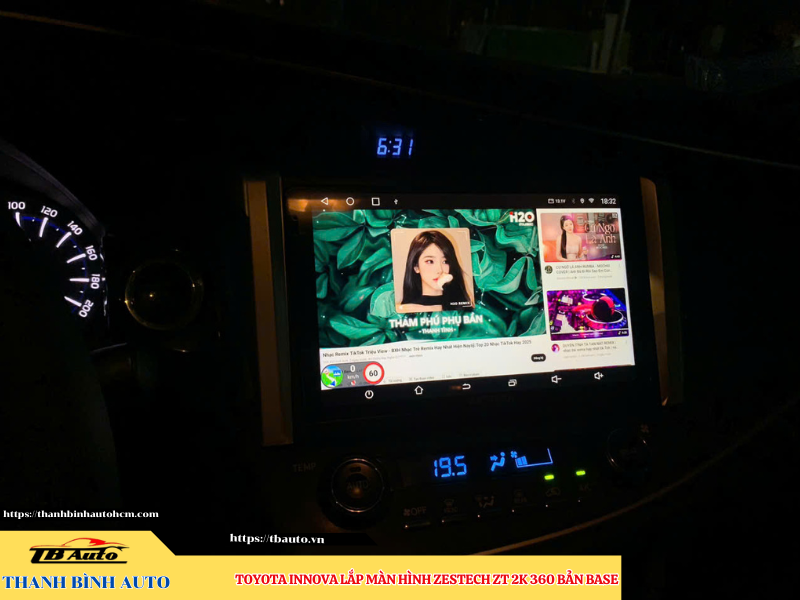Image resolution: width=800 pixels, height=600 pixels.
Task: Tap the location pin status icon
Action: (582, 201)
